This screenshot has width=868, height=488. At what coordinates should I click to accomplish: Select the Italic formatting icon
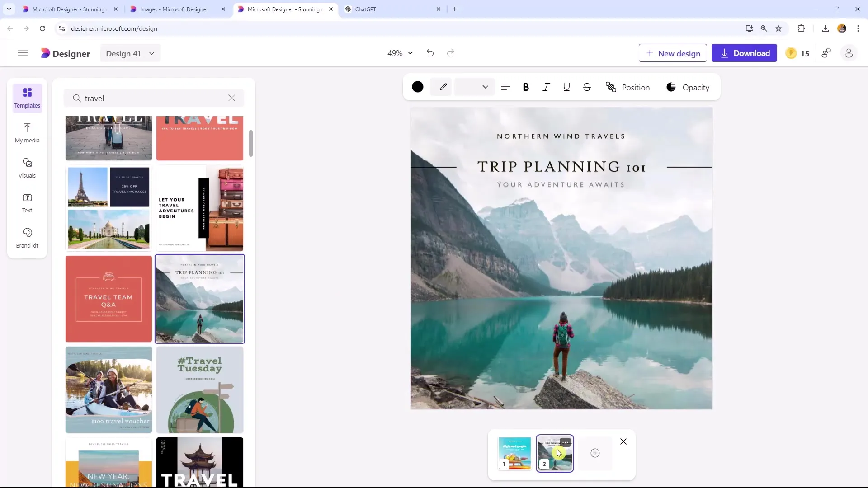click(x=547, y=88)
